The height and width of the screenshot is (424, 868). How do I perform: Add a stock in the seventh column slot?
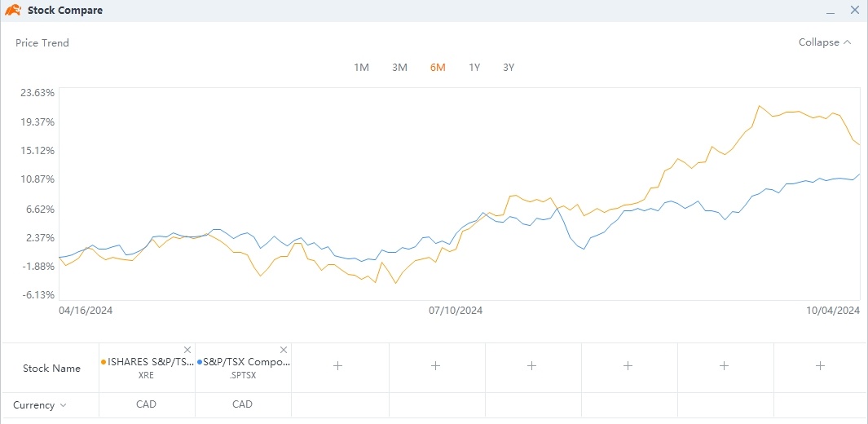click(724, 365)
